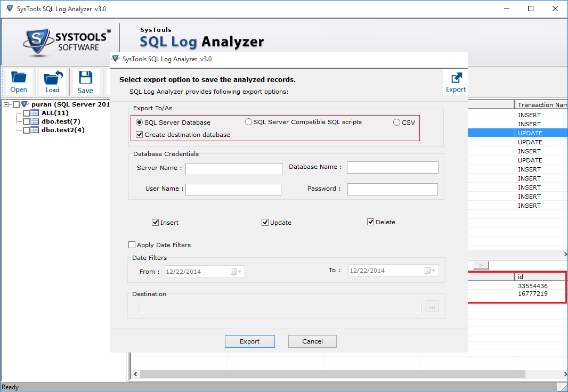Click the server icon beside puran node
The height and width of the screenshot is (392, 568).
click(25, 104)
